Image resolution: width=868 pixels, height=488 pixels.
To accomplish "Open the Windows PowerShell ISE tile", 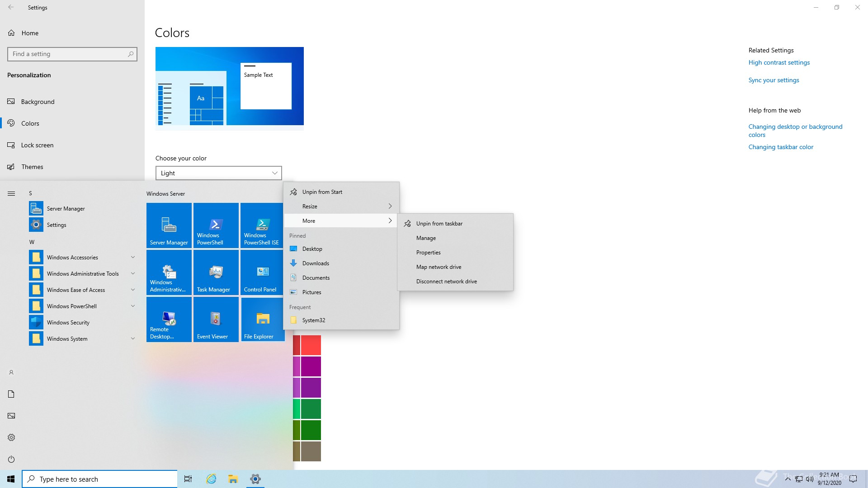I will (x=262, y=225).
